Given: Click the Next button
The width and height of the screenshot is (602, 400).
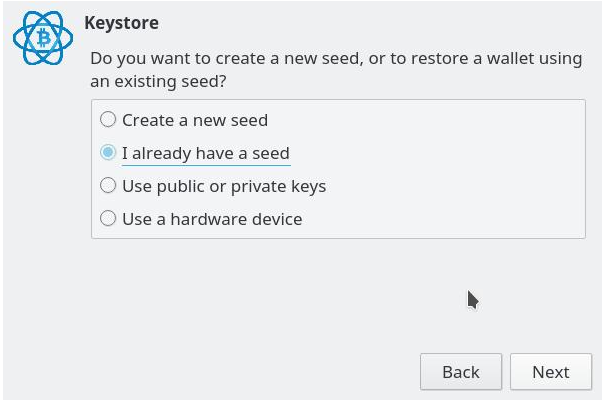Looking at the screenshot, I should (x=551, y=372).
